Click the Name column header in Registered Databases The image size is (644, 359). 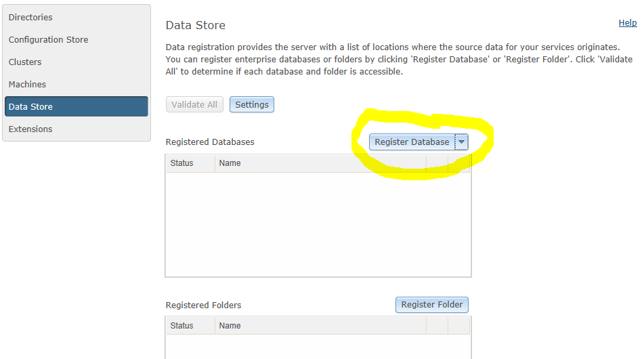pyautogui.click(x=320, y=163)
